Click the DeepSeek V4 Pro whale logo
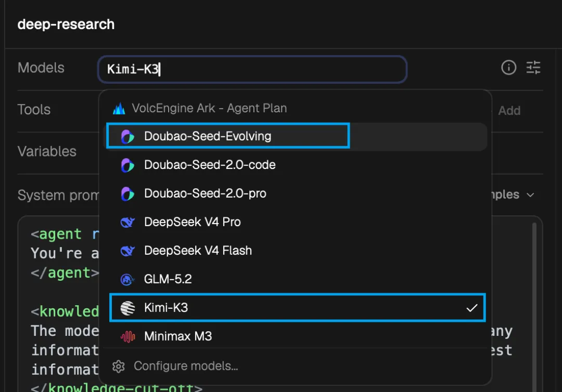Image resolution: width=562 pixels, height=392 pixels. point(127,223)
